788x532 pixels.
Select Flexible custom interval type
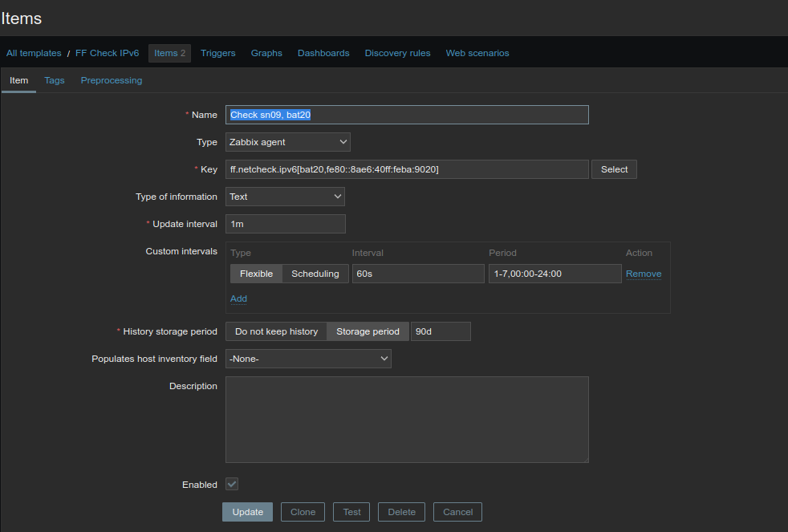[256, 274]
